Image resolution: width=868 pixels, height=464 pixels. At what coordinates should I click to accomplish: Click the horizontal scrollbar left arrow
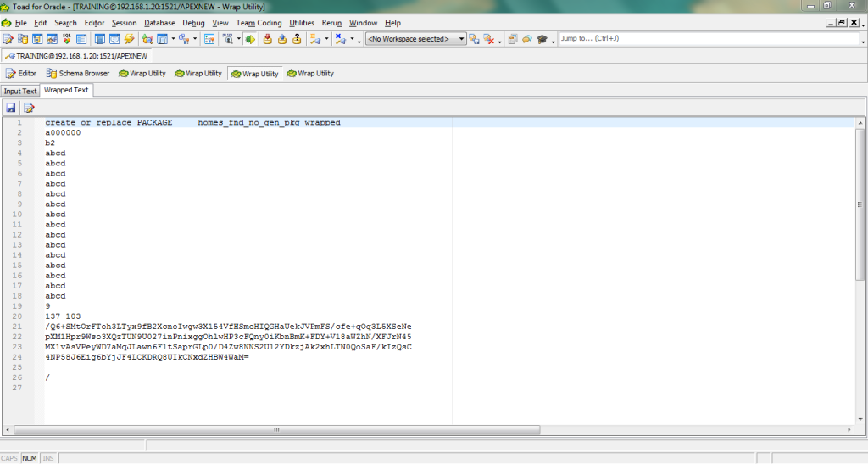tap(7, 430)
